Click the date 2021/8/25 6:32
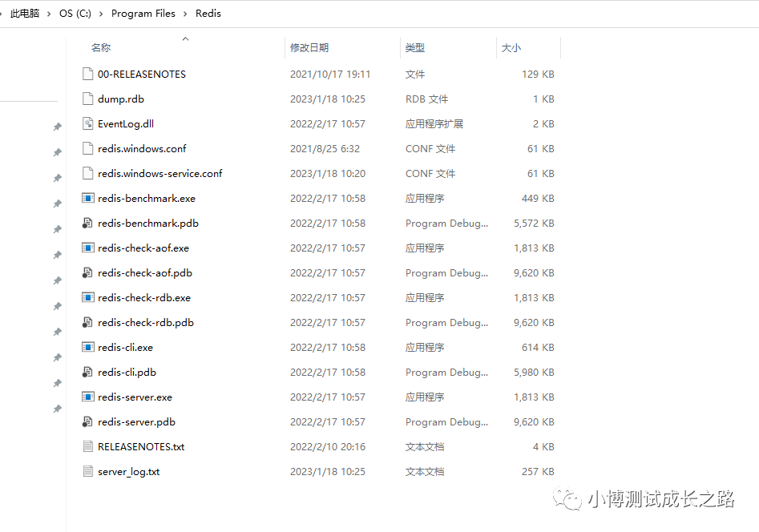Image resolution: width=759 pixels, height=532 pixels. click(x=325, y=148)
